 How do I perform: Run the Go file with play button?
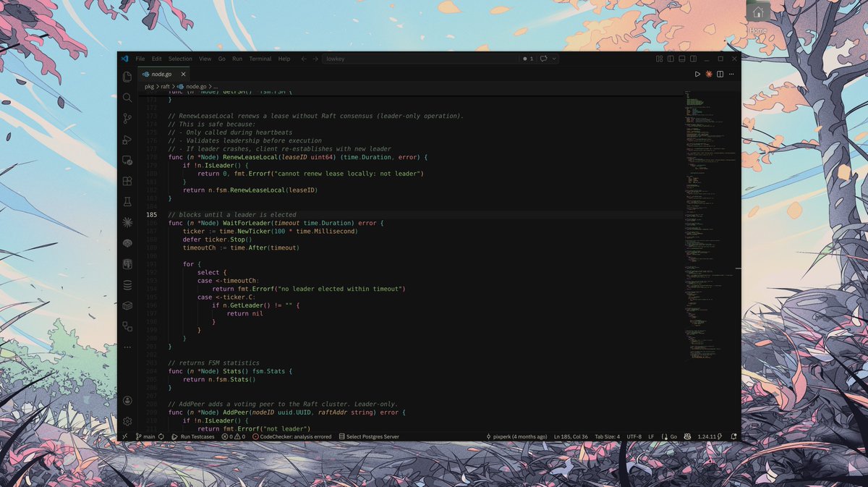(x=697, y=74)
